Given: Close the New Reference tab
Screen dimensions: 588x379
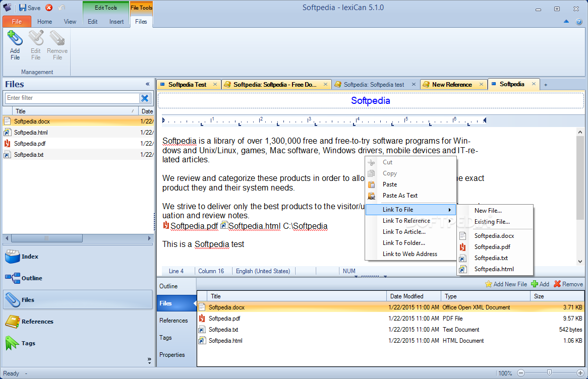Looking at the screenshot, I should (481, 84).
